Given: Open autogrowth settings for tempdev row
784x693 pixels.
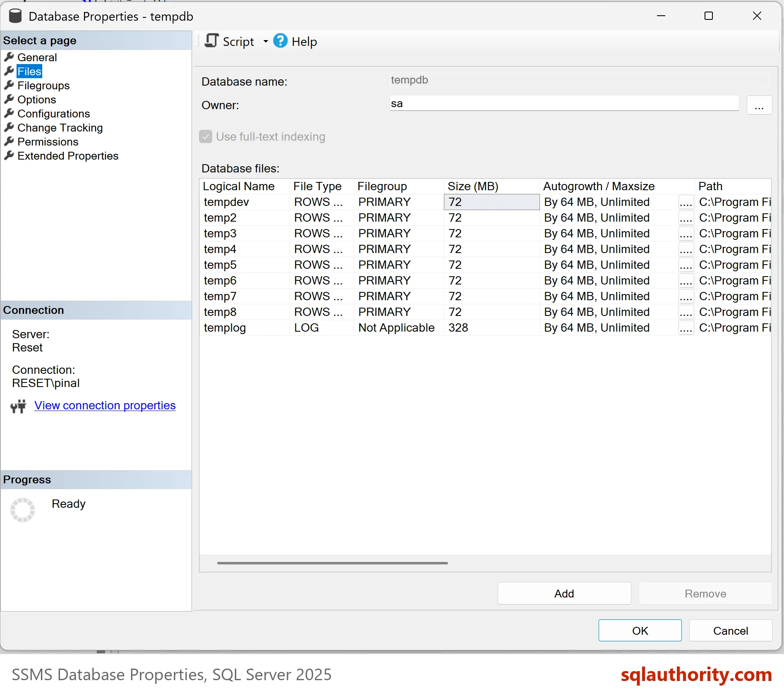Looking at the screenshot, I should tap(686, 203).
